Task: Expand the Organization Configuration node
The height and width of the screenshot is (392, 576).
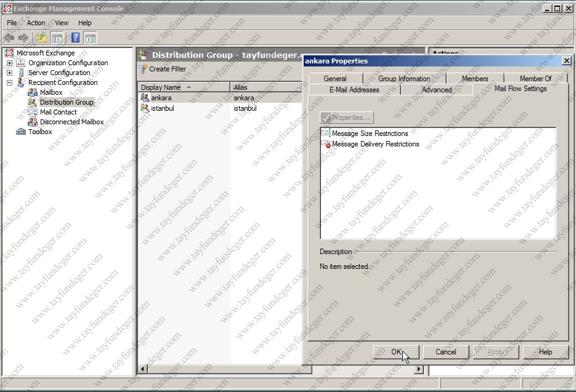Action: (10, 63)
